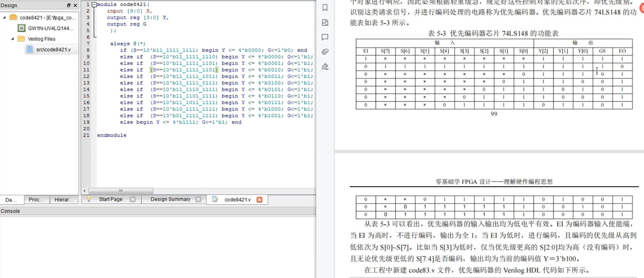Click the table 5-3 caption in the PDF
This screenshot has height=278, width=644.
pos(493,34)
